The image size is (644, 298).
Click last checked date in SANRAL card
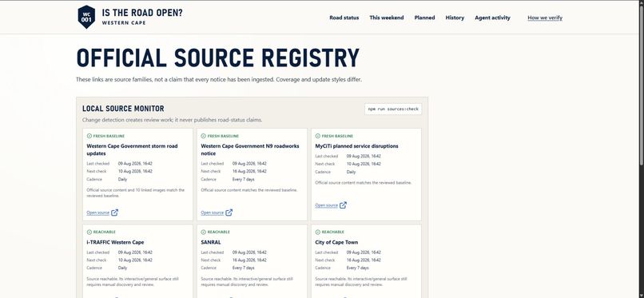[x=249, y=252]
